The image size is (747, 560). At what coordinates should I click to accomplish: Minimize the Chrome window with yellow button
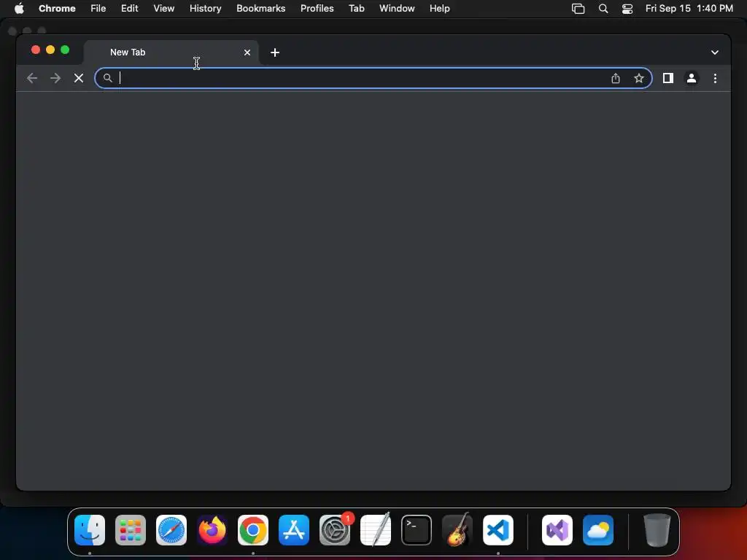50,50
